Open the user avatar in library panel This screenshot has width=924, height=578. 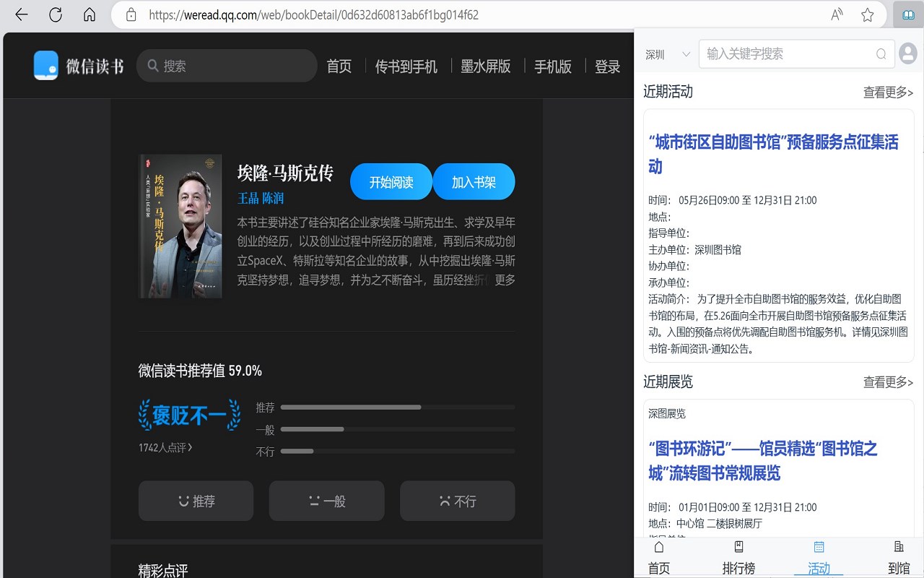click(908, 53)
